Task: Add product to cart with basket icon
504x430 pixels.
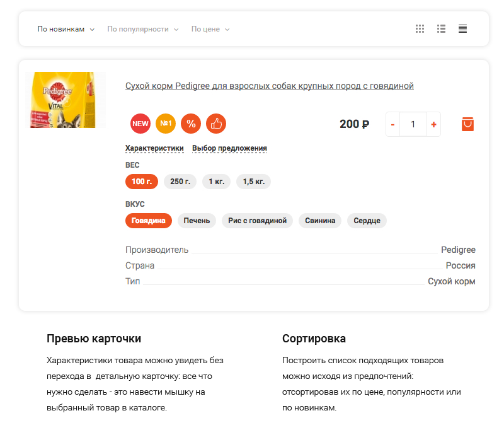Action: 467,124
